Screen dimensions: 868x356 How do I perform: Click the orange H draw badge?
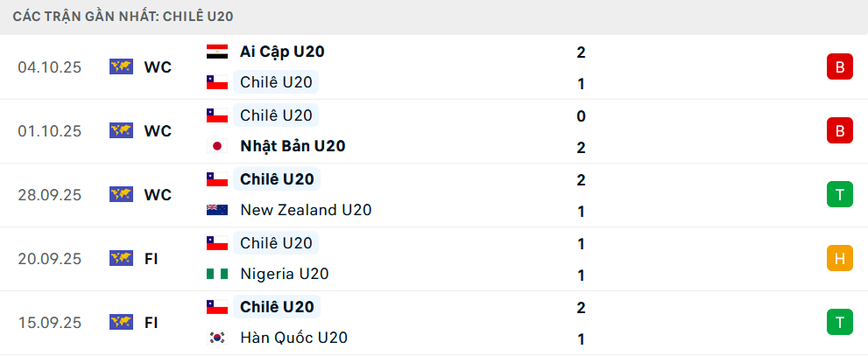coord(839,258)
